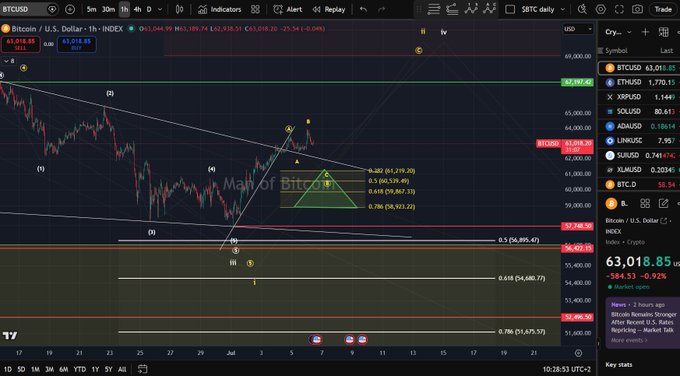Click the layout square icon beside $BTC daily
Screen dimensions: 680x376
(510, 9)
